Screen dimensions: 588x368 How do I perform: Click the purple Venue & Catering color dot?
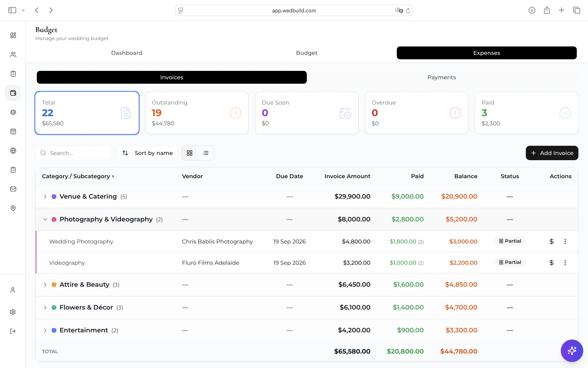pyautogui.click(x=54, y=197)
